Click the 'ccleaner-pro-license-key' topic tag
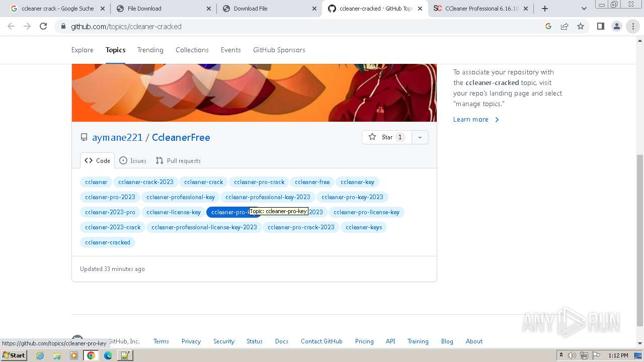 [x=366, y=212]
